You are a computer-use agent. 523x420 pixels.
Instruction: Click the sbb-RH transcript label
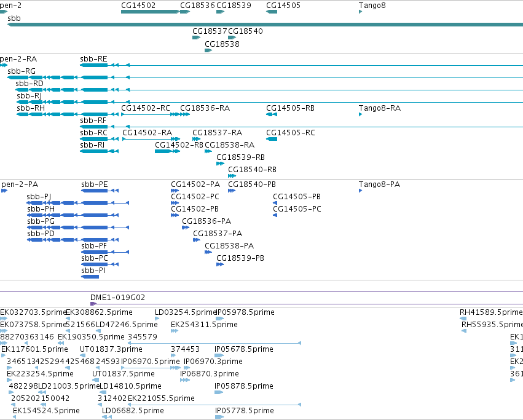pyautogui.click(x=31, y=108)
